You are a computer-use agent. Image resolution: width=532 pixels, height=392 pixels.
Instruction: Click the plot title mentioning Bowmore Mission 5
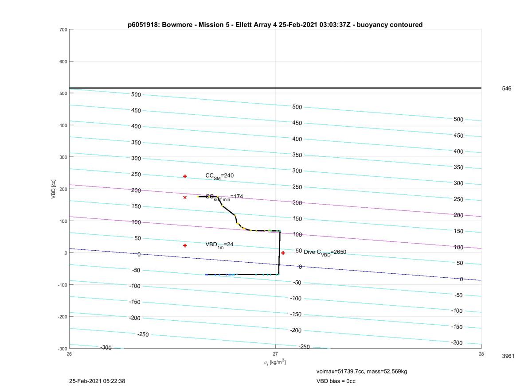coord(275,25)
